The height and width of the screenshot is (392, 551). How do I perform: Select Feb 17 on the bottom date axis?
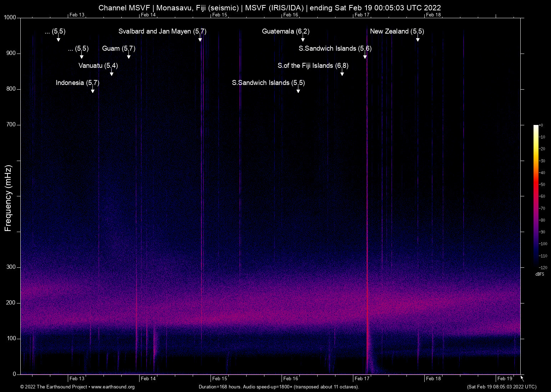pyautogui.click(x=362, y=378)
